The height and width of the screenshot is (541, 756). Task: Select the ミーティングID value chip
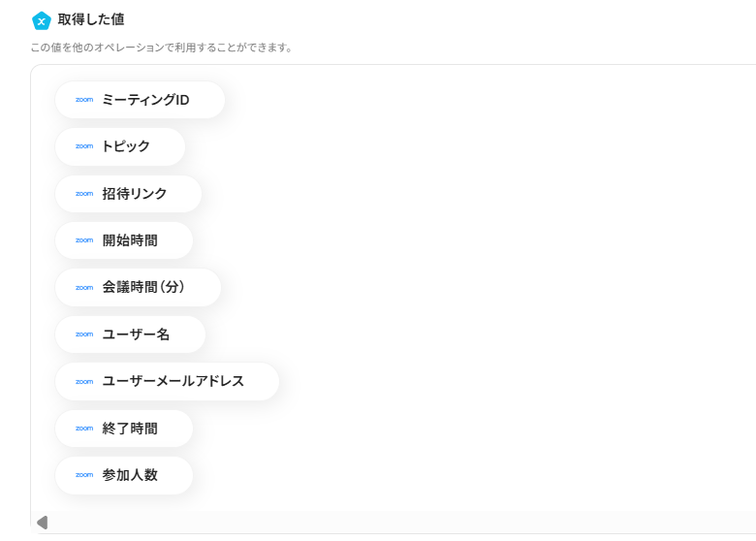coord(141,100)
